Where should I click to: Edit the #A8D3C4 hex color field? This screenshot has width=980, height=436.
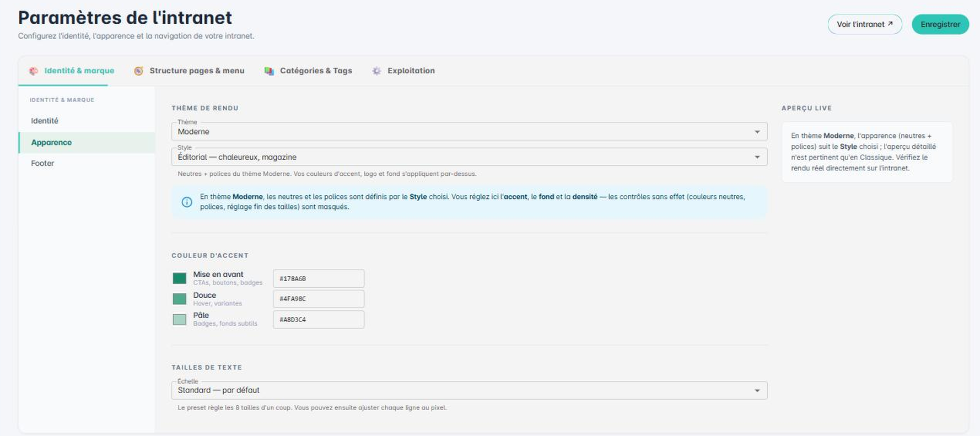click(x=319, y=320)
